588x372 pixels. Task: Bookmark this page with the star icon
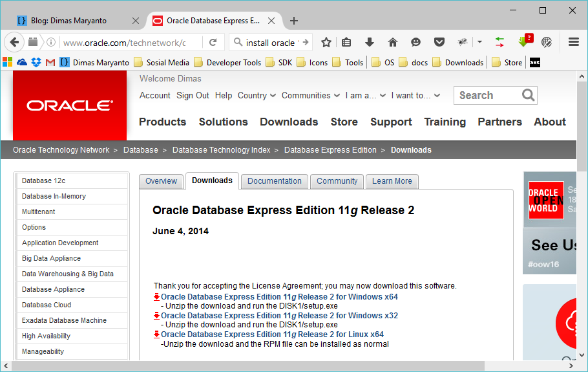pos(326,43)
